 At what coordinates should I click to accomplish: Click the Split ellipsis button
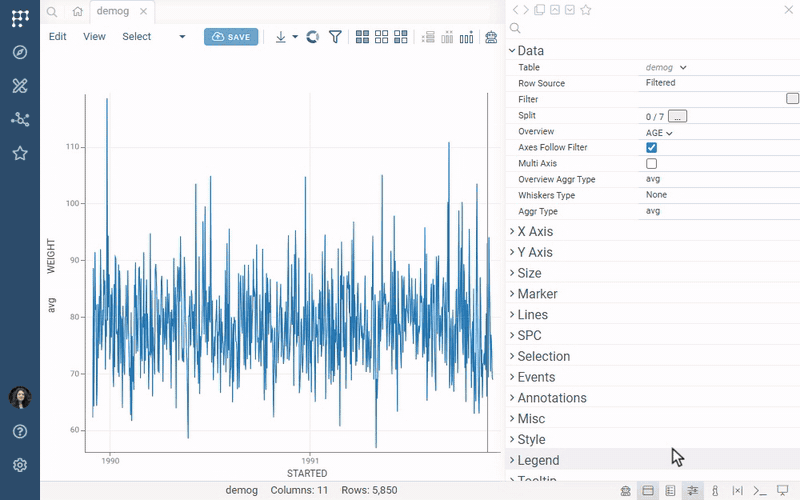pos(678,116)
